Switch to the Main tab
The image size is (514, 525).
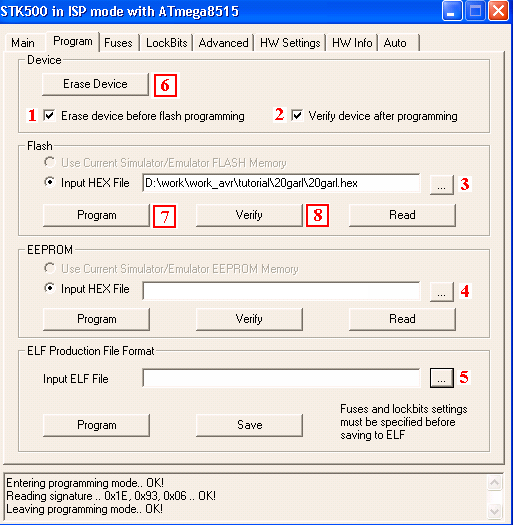click(23, 43)
